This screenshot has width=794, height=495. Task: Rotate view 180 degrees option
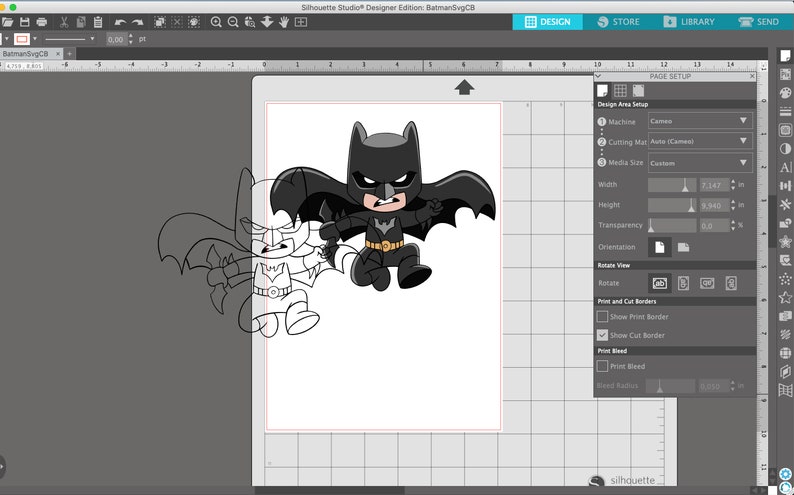pos(707,283)
